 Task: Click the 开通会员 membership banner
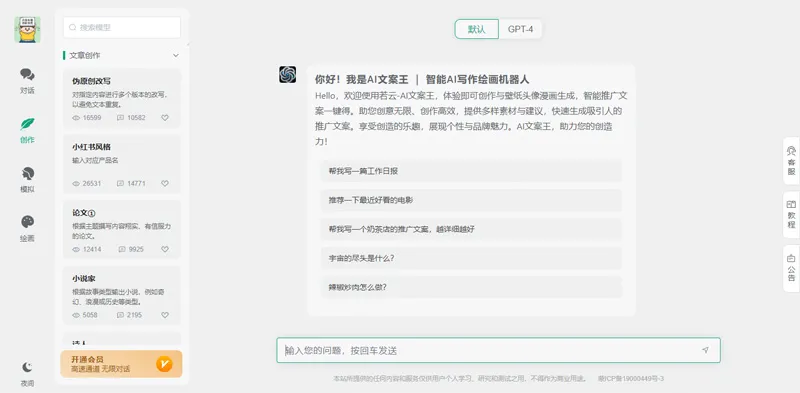tap(121, 364)
